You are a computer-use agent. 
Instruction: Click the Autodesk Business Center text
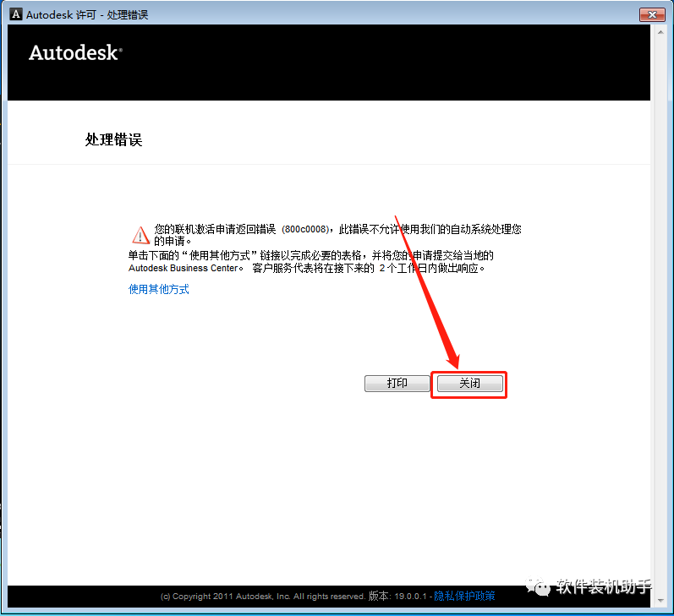184,268
